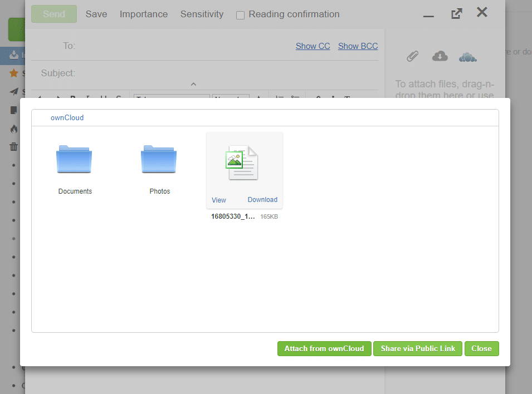The image size is (532, 394).
Task: Open the Importance menu
Action: [x=144, y=14]
